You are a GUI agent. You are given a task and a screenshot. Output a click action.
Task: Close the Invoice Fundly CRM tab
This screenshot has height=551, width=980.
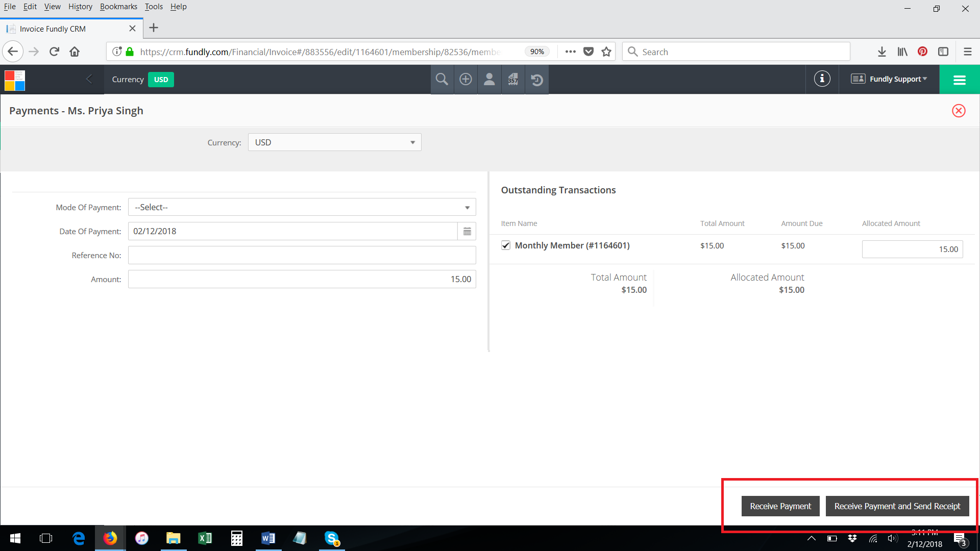click(132, 29)
